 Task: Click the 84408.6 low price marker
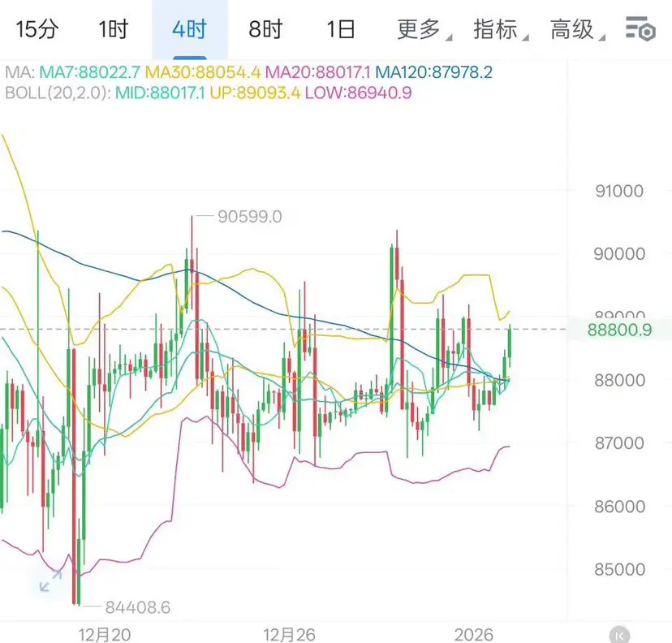[138, 607]
